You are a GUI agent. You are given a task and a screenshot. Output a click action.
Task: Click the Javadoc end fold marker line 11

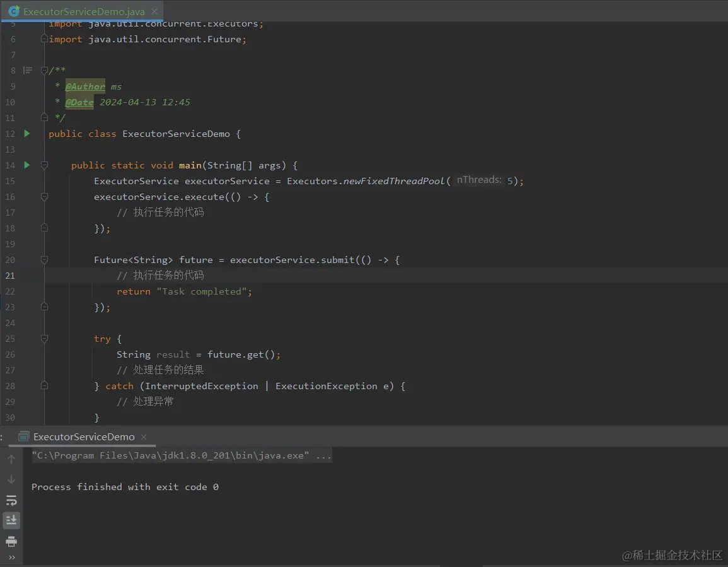(x=44, y=117)
